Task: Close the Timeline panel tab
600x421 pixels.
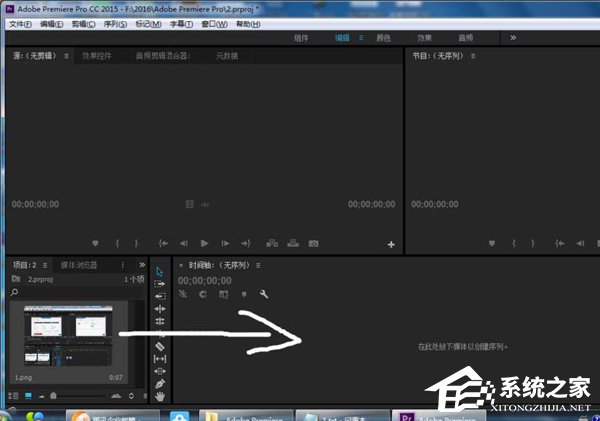Action: tap(181, 265)
